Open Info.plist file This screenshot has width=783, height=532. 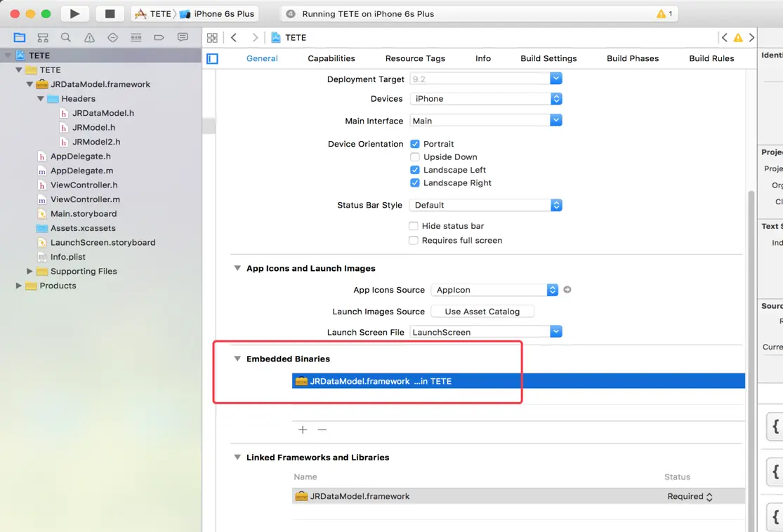pyautogui.click(x=68, y=256)
